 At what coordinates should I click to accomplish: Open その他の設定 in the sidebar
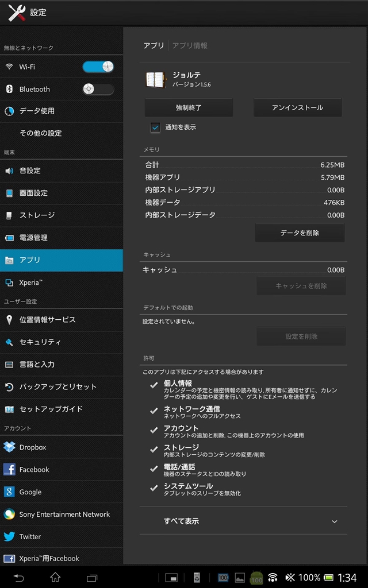62,133
